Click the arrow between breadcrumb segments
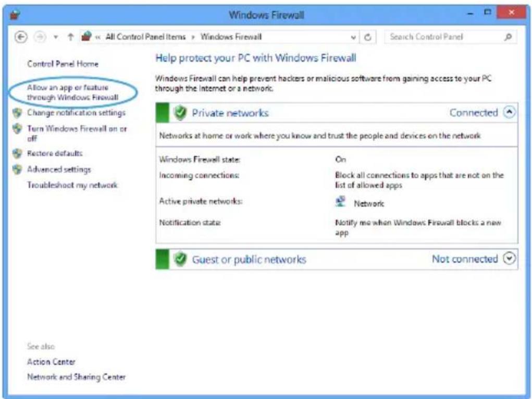 tap(193, 37)
